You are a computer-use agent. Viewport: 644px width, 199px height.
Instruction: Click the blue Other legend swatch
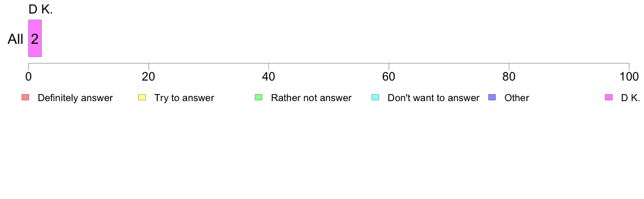pos(492,97)
